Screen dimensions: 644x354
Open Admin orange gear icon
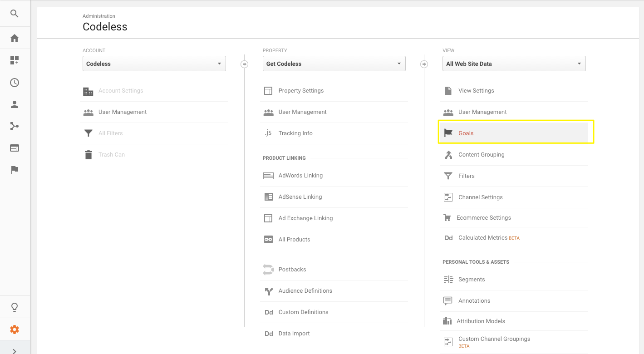[15, 329]
